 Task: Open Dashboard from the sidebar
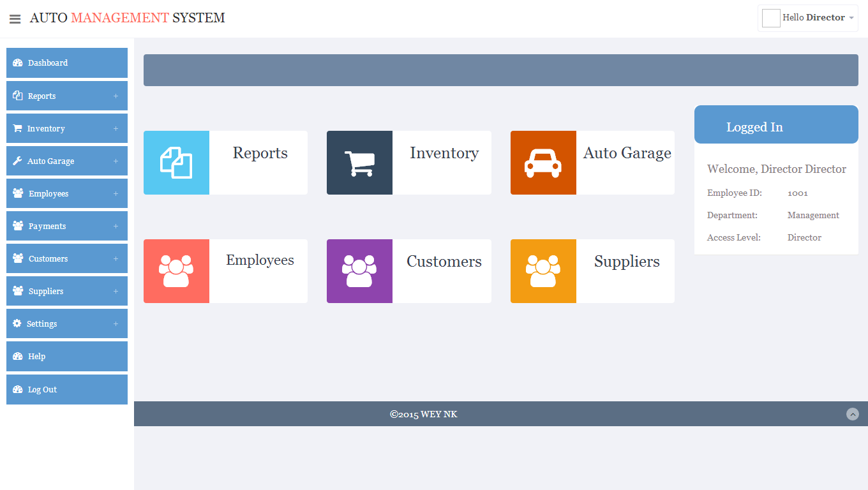pyautogui.click(x=48, y=63)
